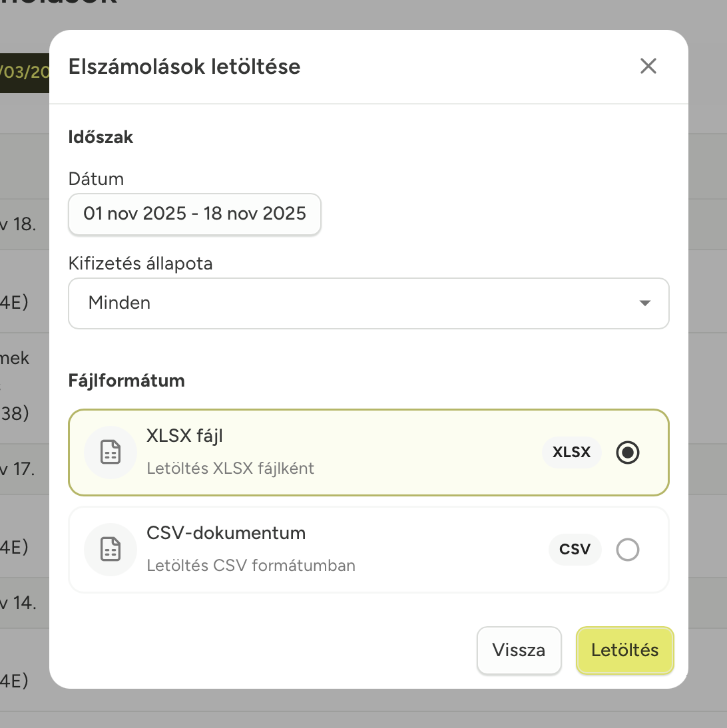Click the Fájlformátum section heading

pos(126,381)
